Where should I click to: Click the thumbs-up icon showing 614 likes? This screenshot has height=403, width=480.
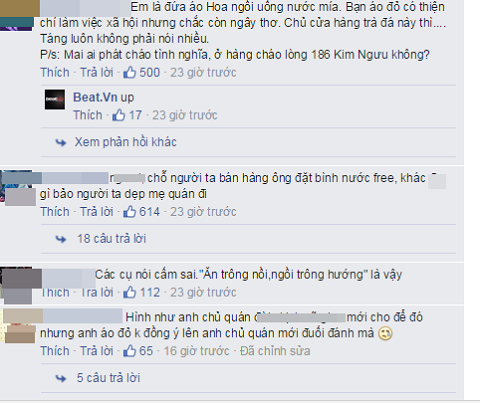tap(130, 212)
